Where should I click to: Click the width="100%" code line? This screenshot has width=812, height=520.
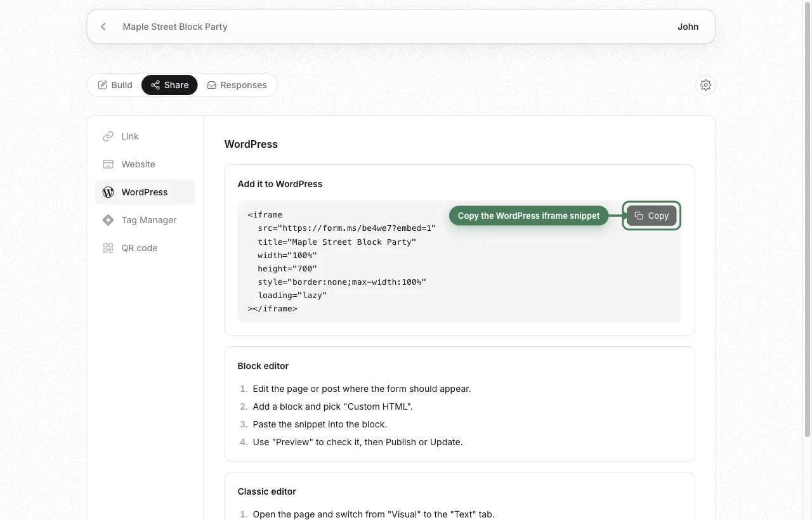(x=287, y=255)
